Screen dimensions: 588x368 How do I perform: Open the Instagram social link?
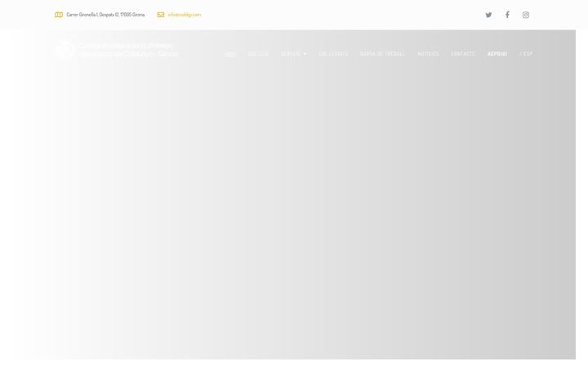coord(526,15)
